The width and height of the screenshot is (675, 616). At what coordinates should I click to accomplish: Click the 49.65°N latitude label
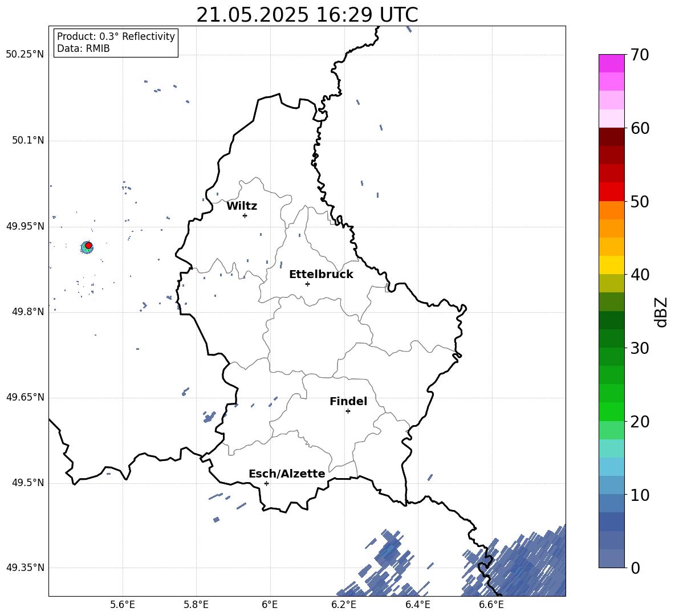click(25, 397)
